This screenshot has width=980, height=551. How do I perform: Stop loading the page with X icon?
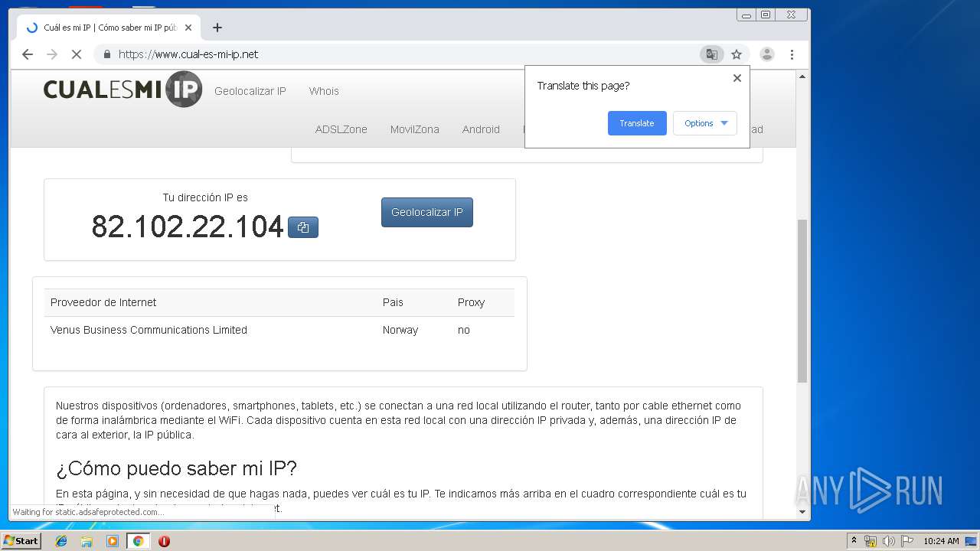pyautogui.click(x=77, y=54)
